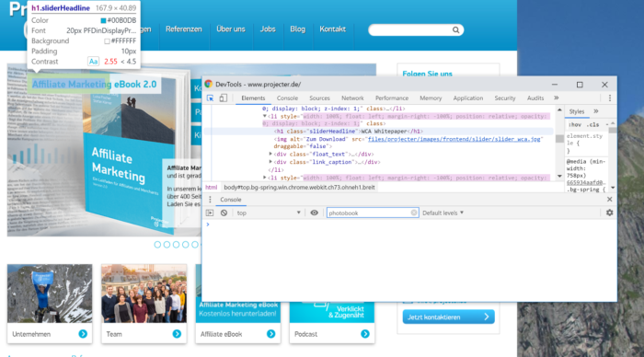
Task: Click the background swatch in inspect tooltip
Action: point(108,41)
